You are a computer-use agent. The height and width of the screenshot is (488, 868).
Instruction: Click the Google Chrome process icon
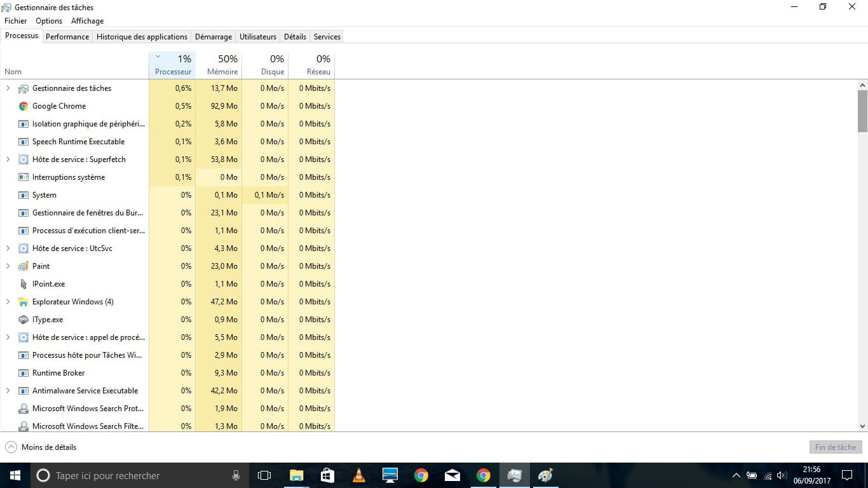pyautogui.click(x=24, y=106)
